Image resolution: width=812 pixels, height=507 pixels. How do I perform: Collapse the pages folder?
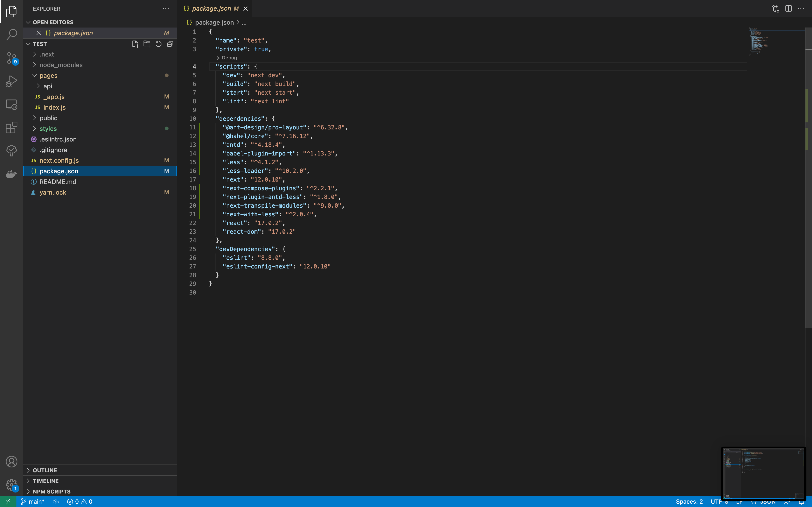[49, 75]
